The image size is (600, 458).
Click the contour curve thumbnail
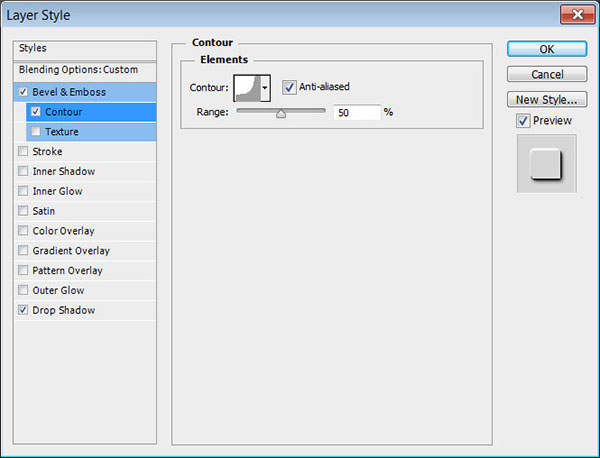coord(247,88)
